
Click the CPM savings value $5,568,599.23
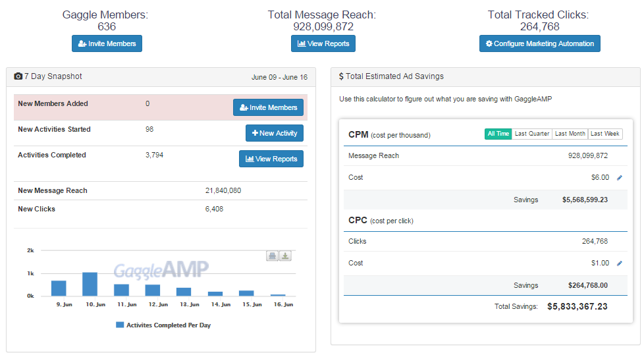(x=585, y=200)
